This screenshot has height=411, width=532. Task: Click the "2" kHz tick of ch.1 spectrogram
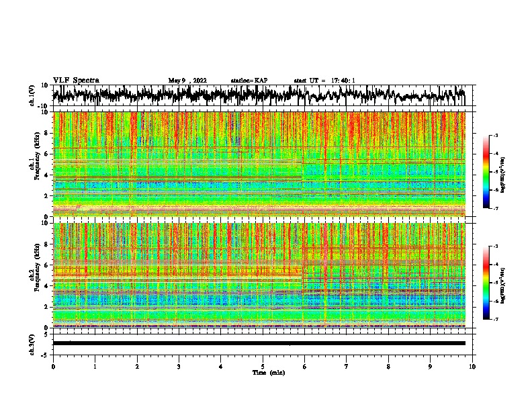pyautogui.click(x=47, y=196)
